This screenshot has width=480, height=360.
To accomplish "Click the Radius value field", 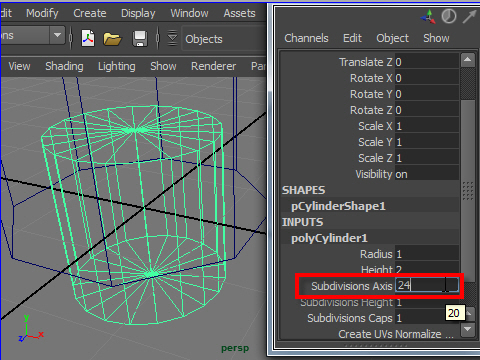I will point(427,254).
